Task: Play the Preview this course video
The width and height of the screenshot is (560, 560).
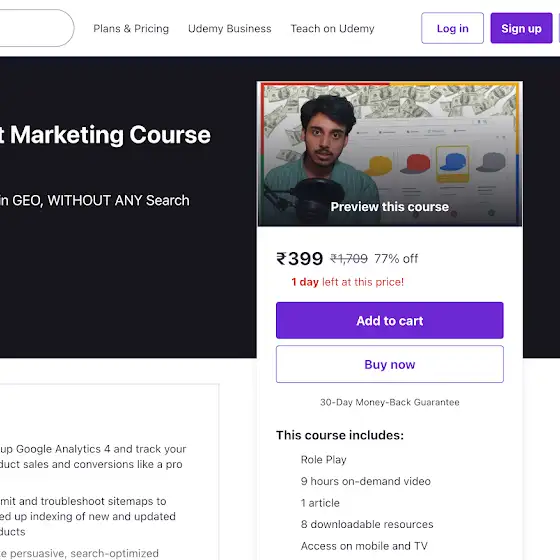Action: [x=390, y=154]
